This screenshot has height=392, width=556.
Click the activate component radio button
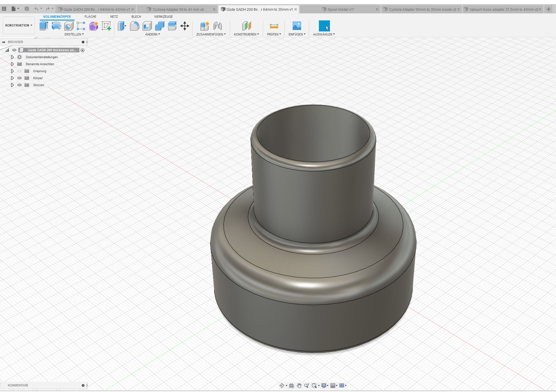click(x=82, y=50)
